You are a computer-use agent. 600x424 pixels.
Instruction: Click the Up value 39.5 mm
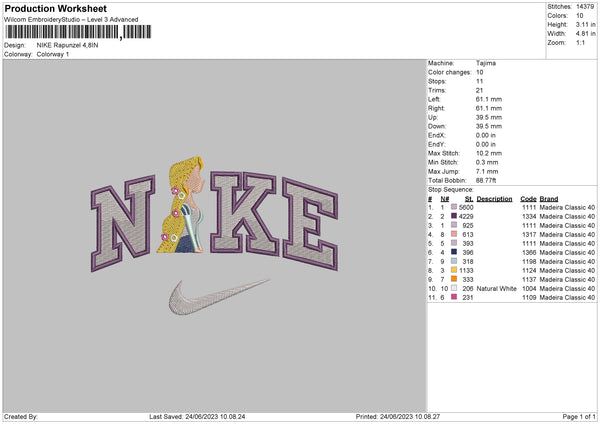pyautogui.click(x=489, y=117)
